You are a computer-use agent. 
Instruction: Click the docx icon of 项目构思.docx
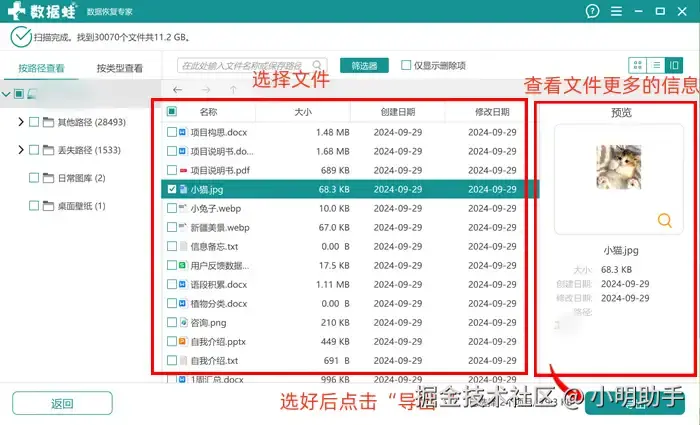coord(183,132)
